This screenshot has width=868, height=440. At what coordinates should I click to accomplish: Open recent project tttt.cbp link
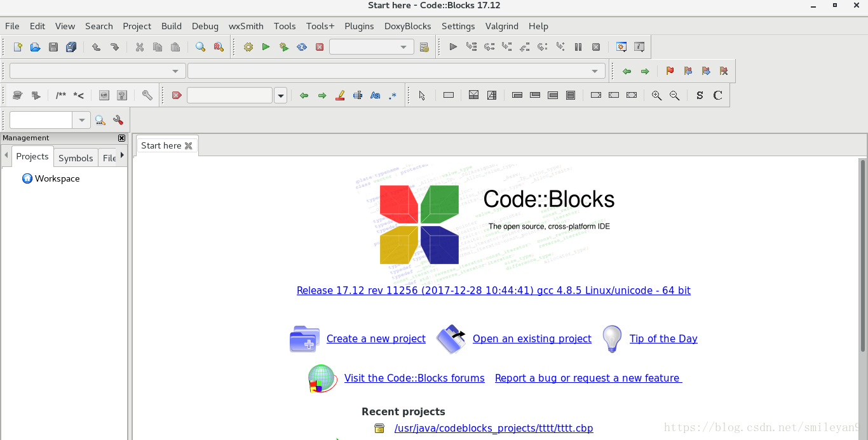point(494,429)
